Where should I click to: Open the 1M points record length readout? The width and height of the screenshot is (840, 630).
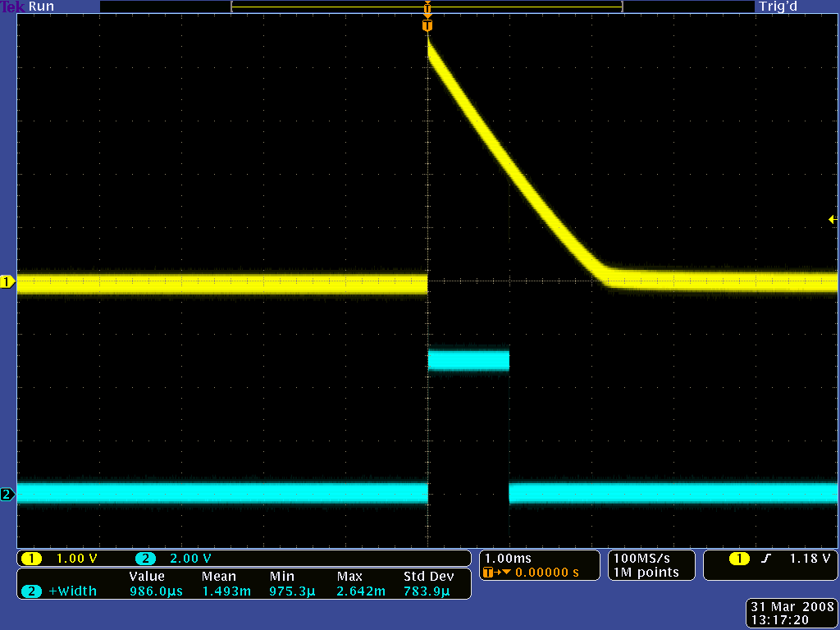646,573
